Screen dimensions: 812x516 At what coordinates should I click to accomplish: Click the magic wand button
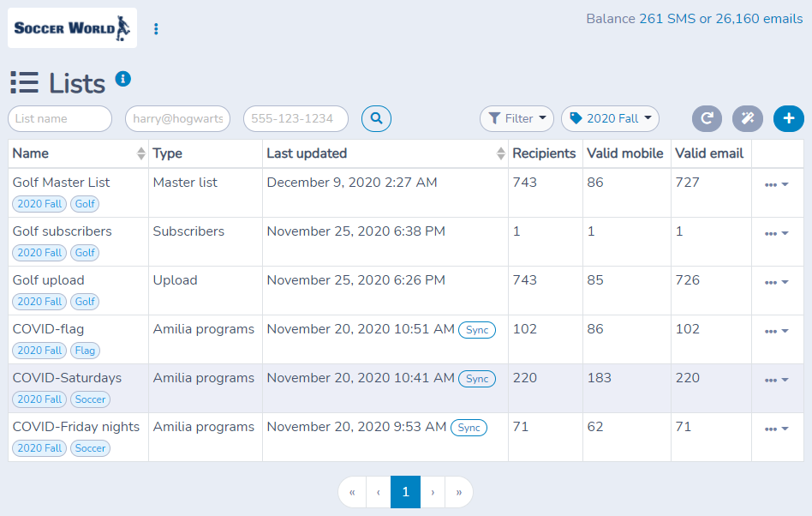[747, 118]
